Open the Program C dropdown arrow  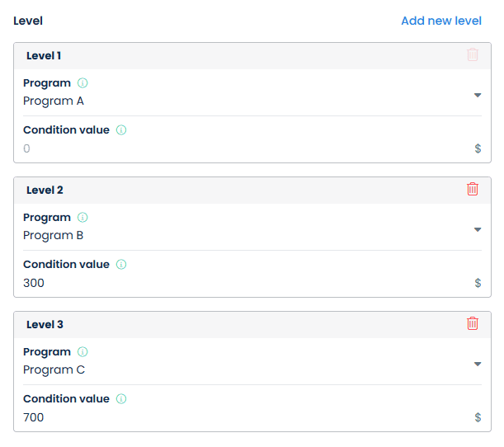[478, 364]
